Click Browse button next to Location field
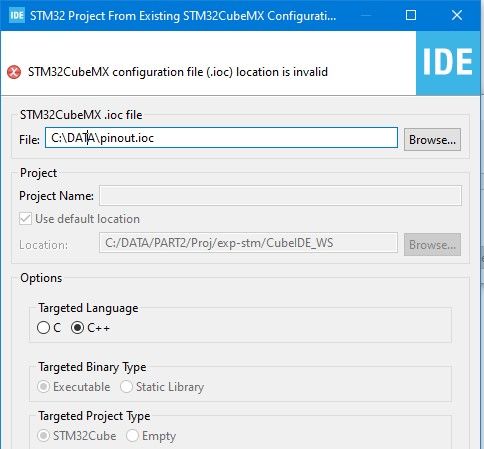This screenshot has height=449, width=484. click(x=432, y=245)
